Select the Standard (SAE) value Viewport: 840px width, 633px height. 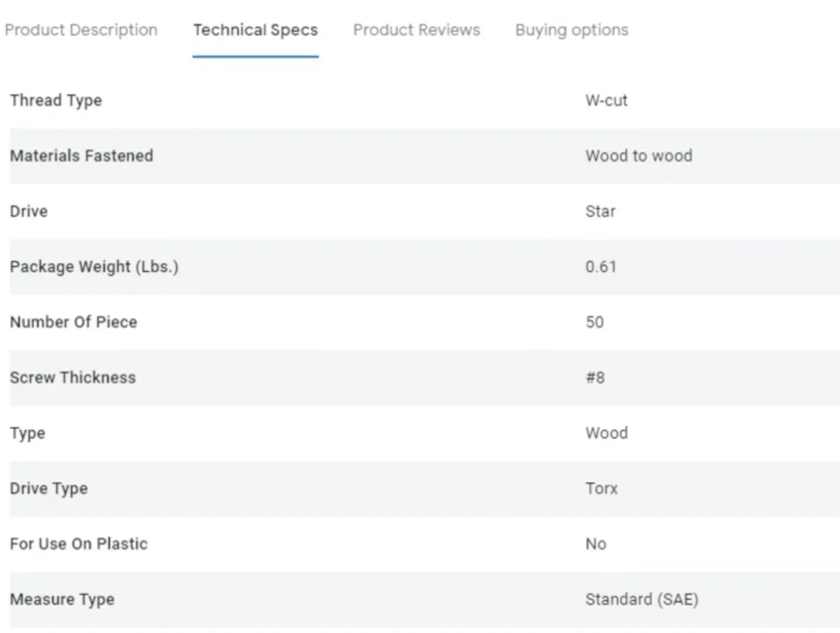pyautogui.click(x=642, y=599)
